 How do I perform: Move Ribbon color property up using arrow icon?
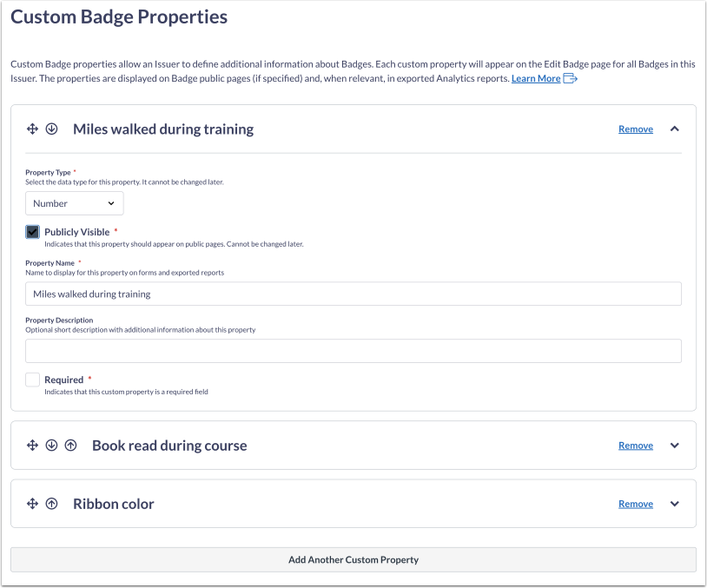52,503
